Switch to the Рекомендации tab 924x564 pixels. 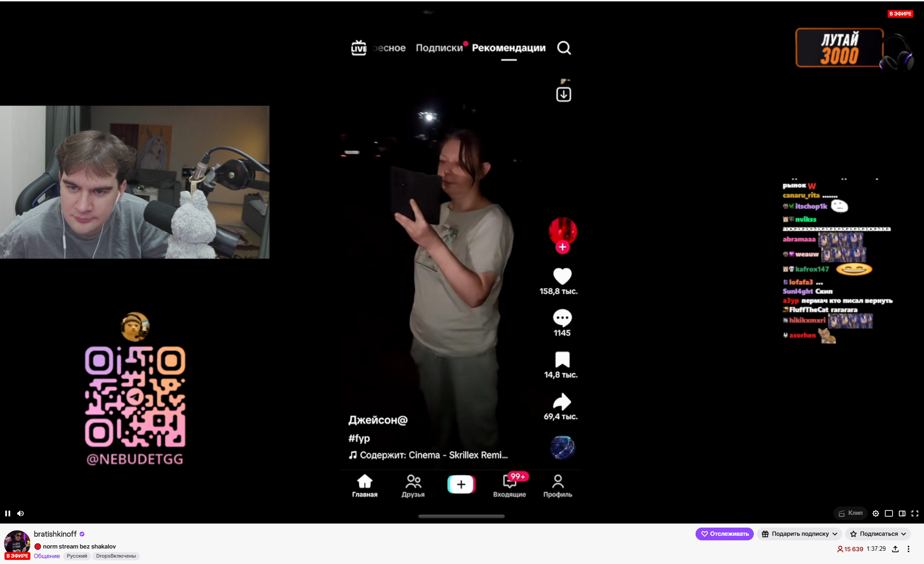(509, 48)
